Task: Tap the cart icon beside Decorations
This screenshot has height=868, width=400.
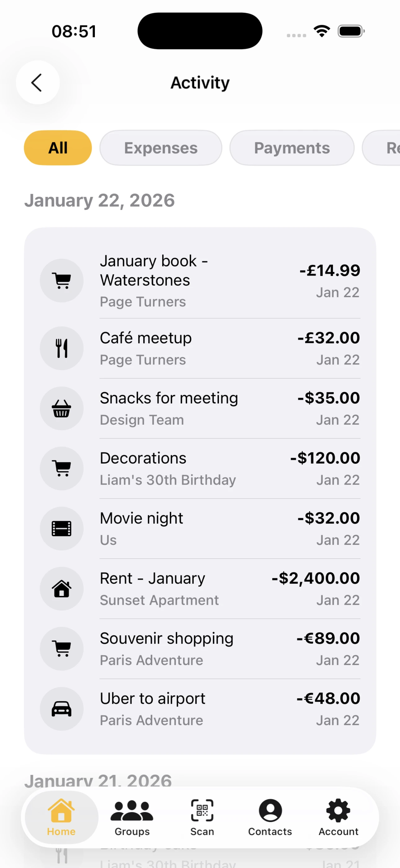Action: [62, 468]
